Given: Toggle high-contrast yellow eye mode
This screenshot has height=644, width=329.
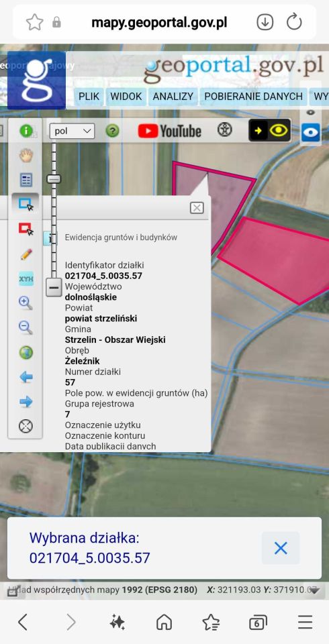Looking at the screenshot, I should [x=270, y=131].
